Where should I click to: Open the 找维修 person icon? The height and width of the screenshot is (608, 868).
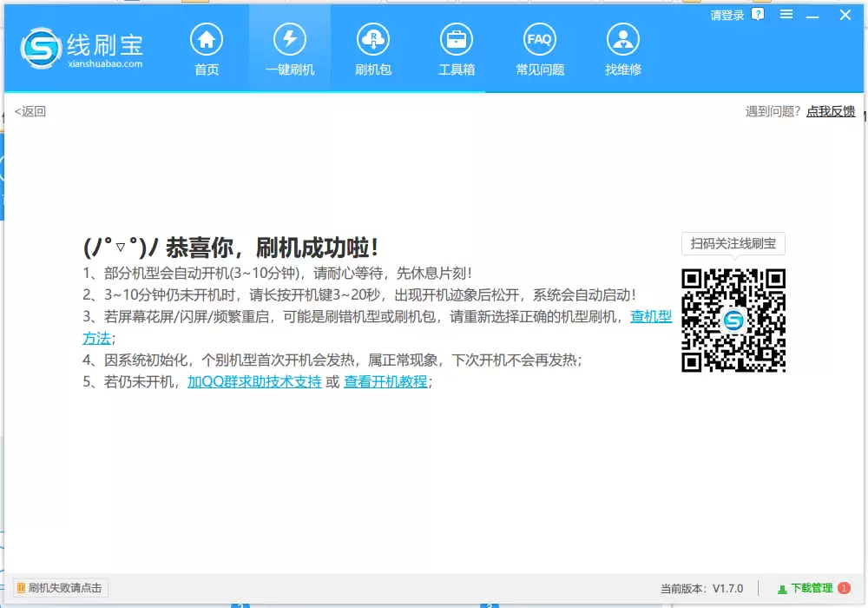point(623,39)
